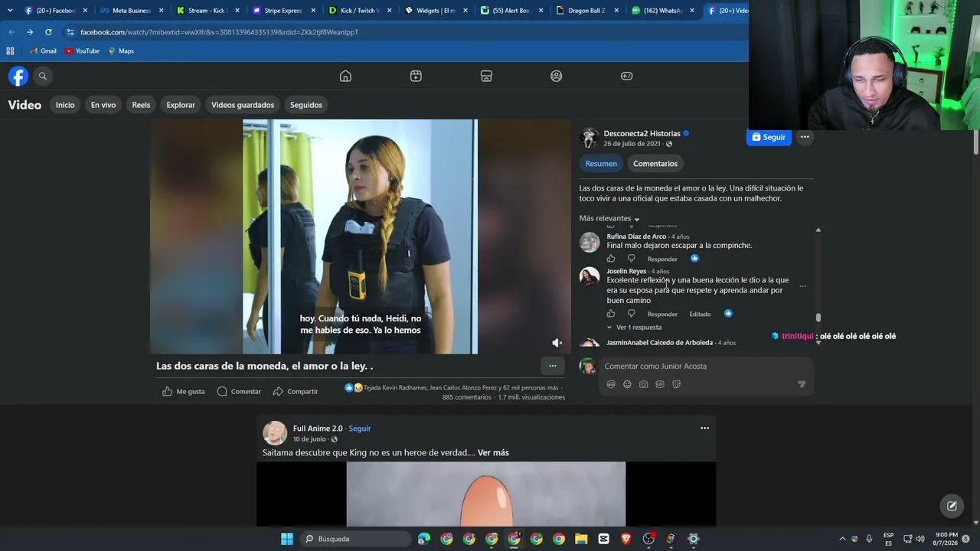Open the Seguidos filter
The height and width of the screenshot is (551, 980).
click(306, 105)
